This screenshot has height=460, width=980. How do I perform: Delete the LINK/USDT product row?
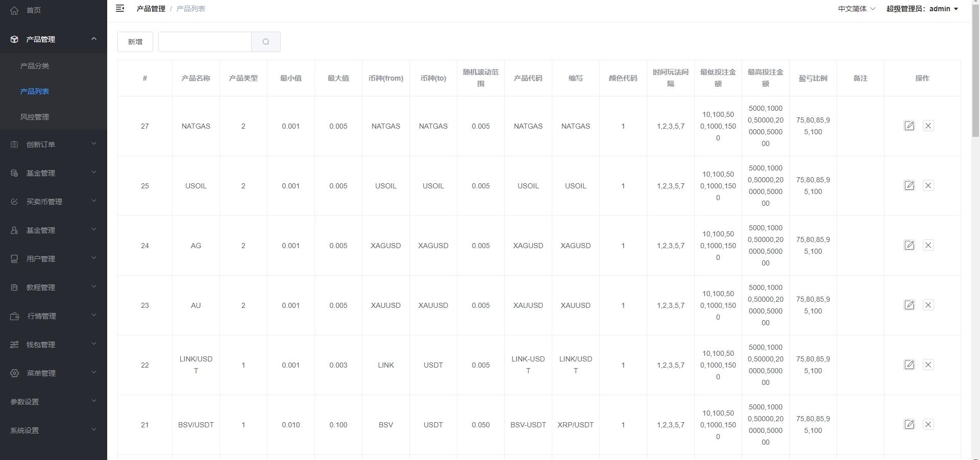[928, 365]
